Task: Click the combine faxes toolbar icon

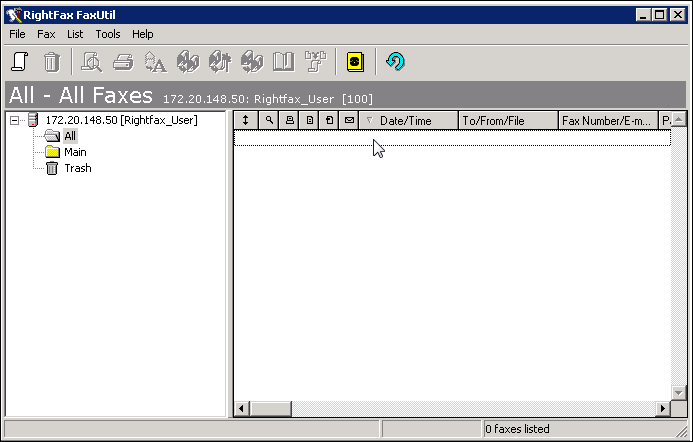Action: click(316, 61)
